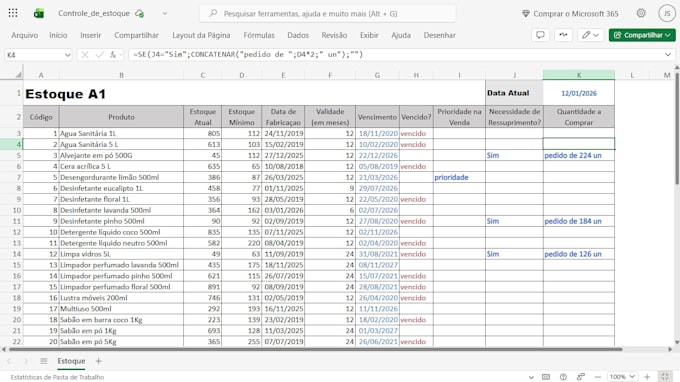Click product cell 'Limpa vidros 5L'

[121, 254]
